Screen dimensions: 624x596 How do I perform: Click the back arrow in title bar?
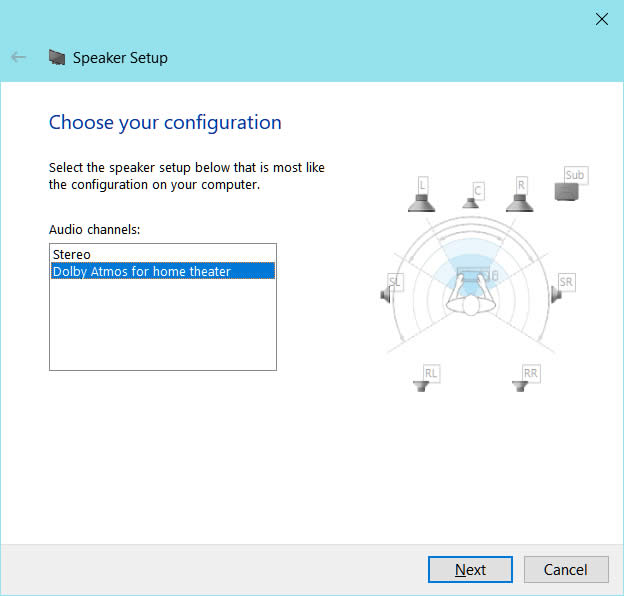[x=18, y=57]
